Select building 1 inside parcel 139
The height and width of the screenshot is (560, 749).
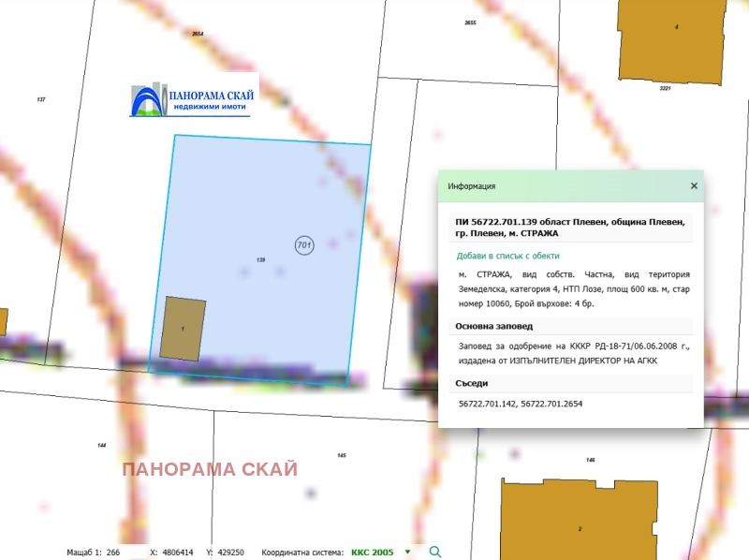(x=183, y=329)
